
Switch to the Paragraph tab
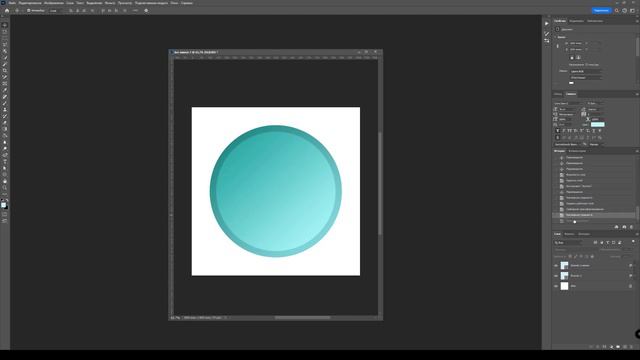[x=558, y=94]
